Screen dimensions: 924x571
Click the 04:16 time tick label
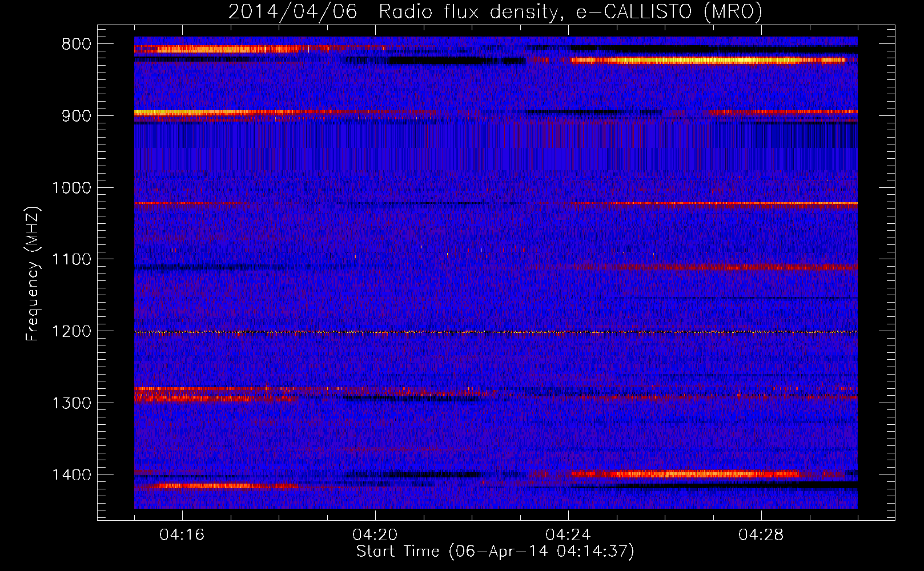coord(182,535)
